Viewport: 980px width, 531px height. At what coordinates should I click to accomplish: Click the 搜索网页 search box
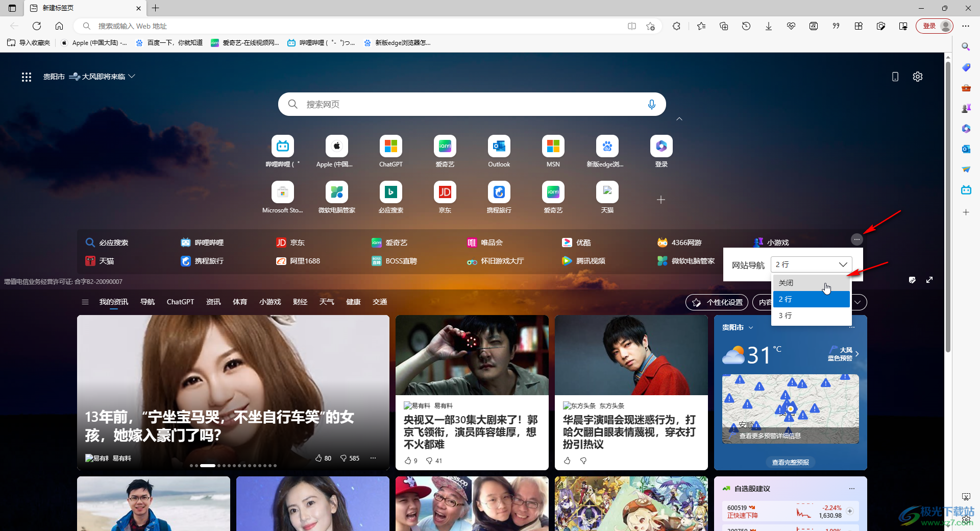[472, 104]
